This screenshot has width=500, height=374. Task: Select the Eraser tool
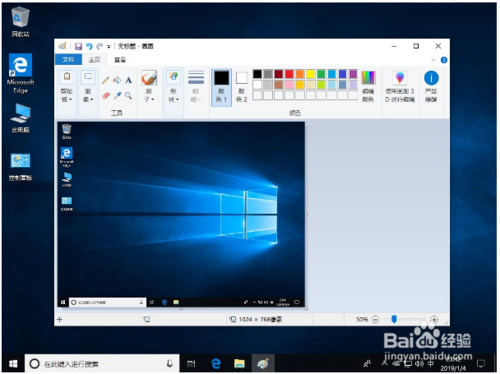click(106, 96)
